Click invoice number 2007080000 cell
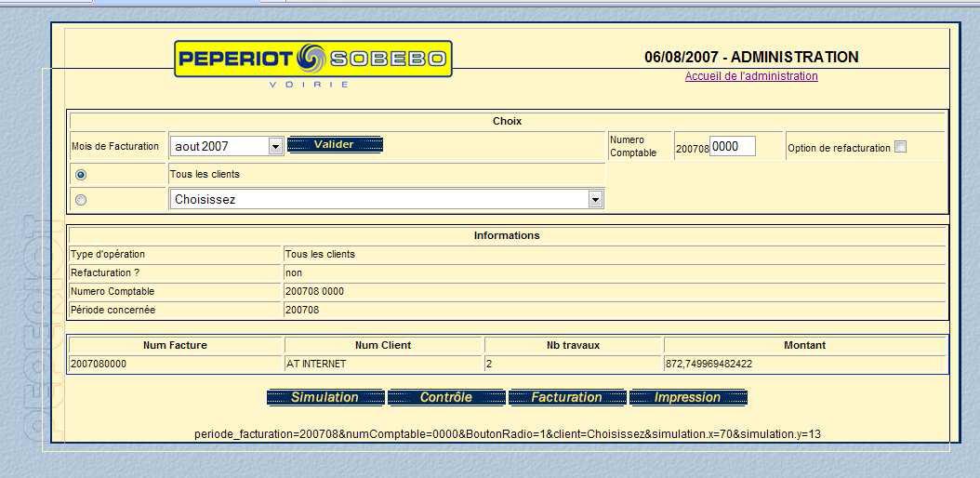This screenshot has width=980, height=478. pos(176,364)
